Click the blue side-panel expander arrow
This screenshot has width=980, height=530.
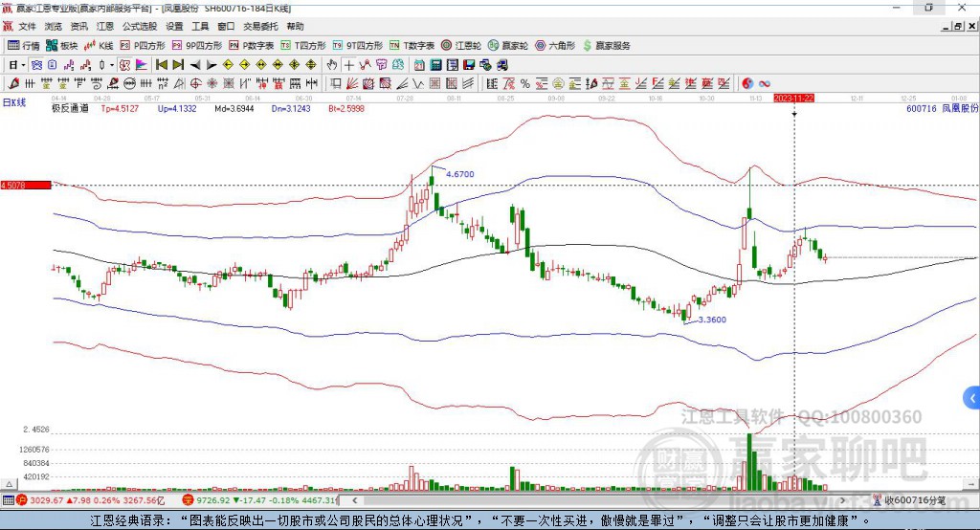(971, 398)
